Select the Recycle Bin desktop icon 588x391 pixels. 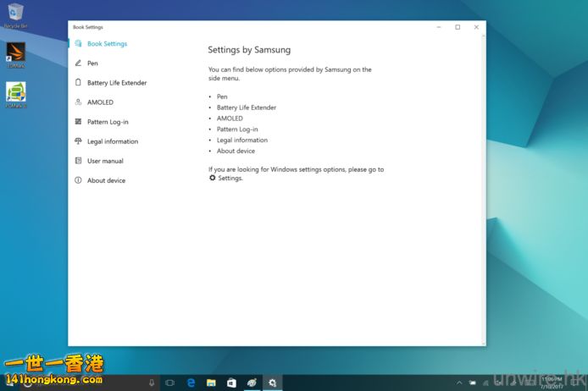[x=15, y=16]
